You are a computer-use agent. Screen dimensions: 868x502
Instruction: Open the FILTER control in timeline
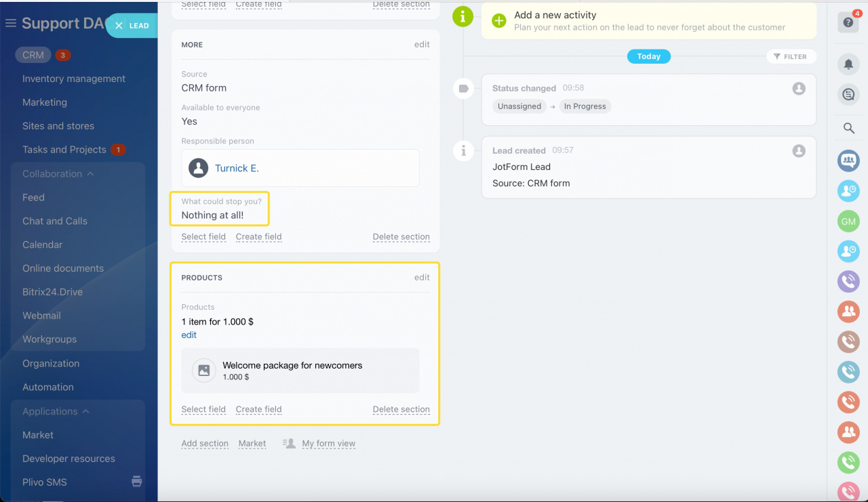pos(791,57)
